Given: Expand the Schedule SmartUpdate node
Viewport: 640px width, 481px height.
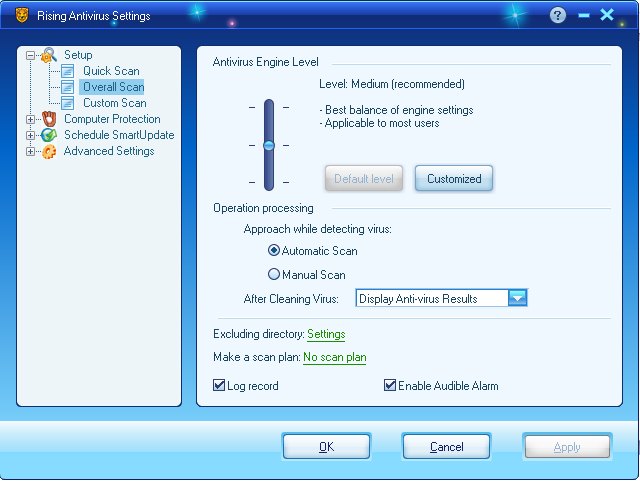Looking at the screenshot, I should click(x=30, y=135).
